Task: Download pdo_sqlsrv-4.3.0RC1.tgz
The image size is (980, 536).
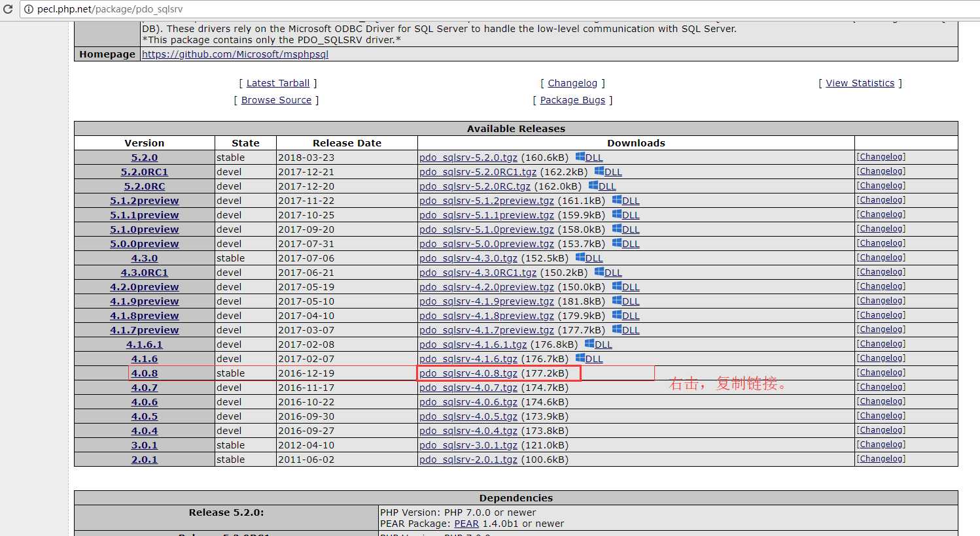Action: [x=478, y=273]
